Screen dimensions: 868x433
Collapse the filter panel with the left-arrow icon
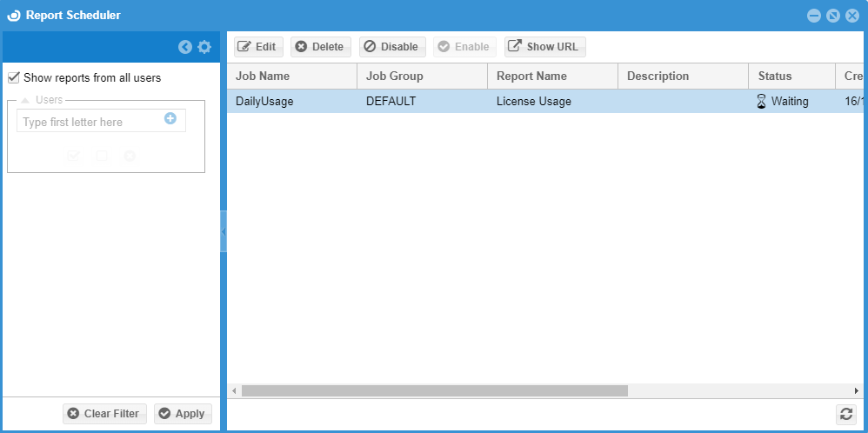tap(184, 47)
